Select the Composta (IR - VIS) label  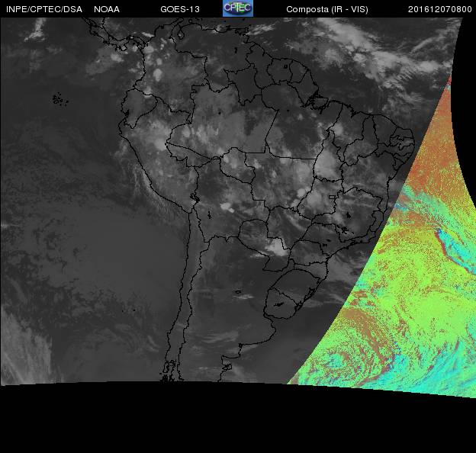pyautogui.click(x=327, y=9)
